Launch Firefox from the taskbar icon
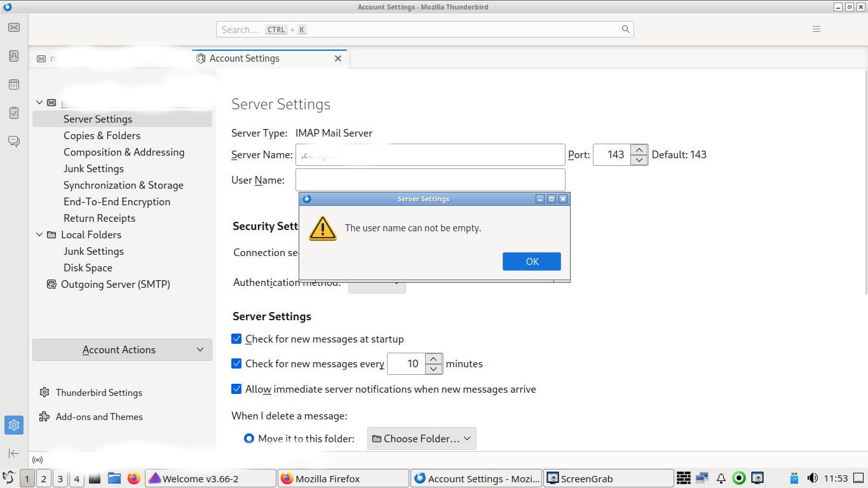 pos(133,478)
